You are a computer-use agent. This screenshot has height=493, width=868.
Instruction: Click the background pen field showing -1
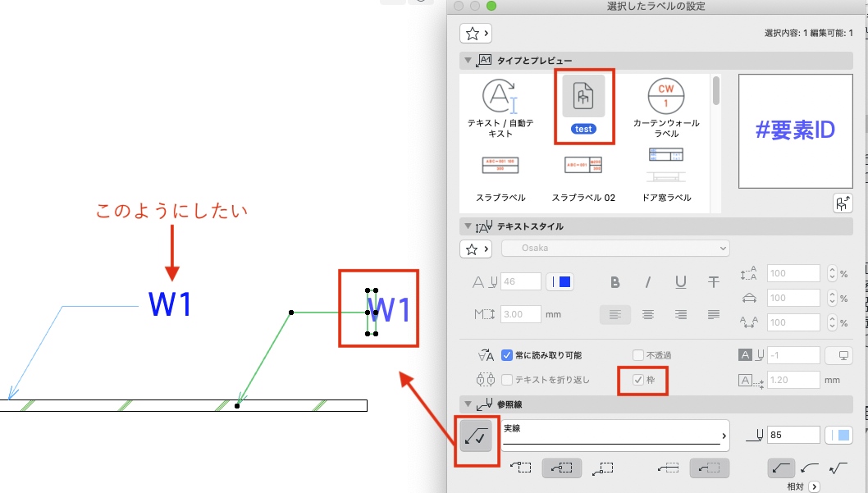(793, 355)
